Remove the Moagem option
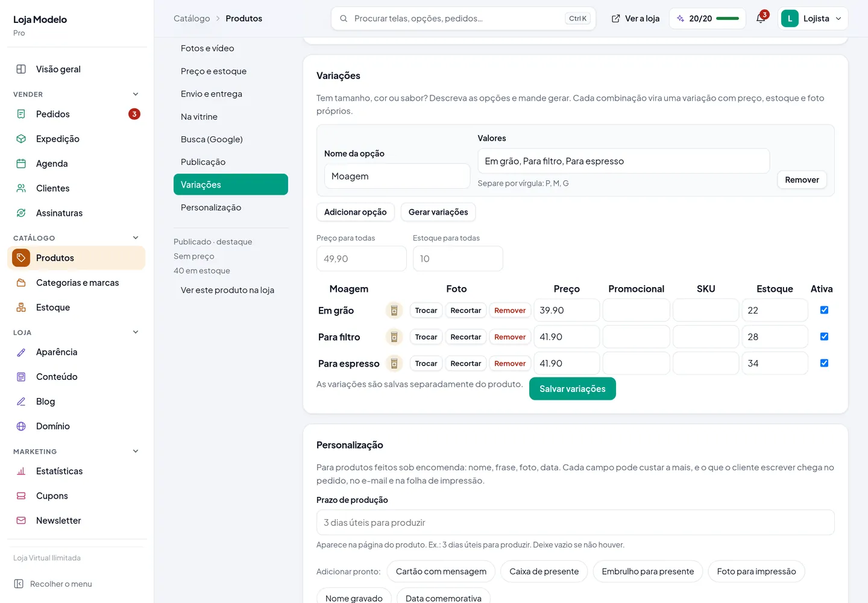The height and width of the screenshot is (603, 868). tap(802, 180)
